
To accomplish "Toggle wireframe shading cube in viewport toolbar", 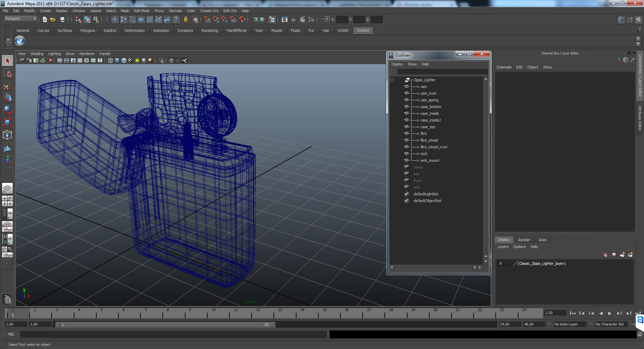I will click(x=110, y=60).
